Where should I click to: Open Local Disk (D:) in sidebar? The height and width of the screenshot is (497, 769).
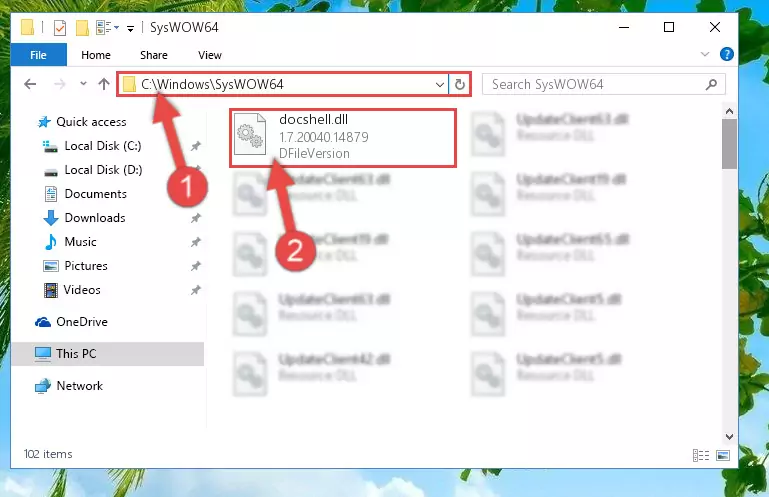pyautogui.click(x=93, y=170)
